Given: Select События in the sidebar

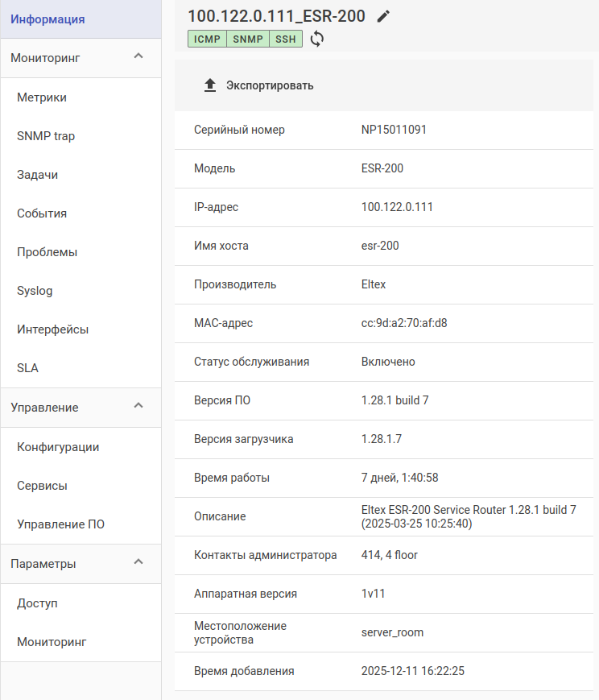Looking at the screenshot, I should 42,213.
